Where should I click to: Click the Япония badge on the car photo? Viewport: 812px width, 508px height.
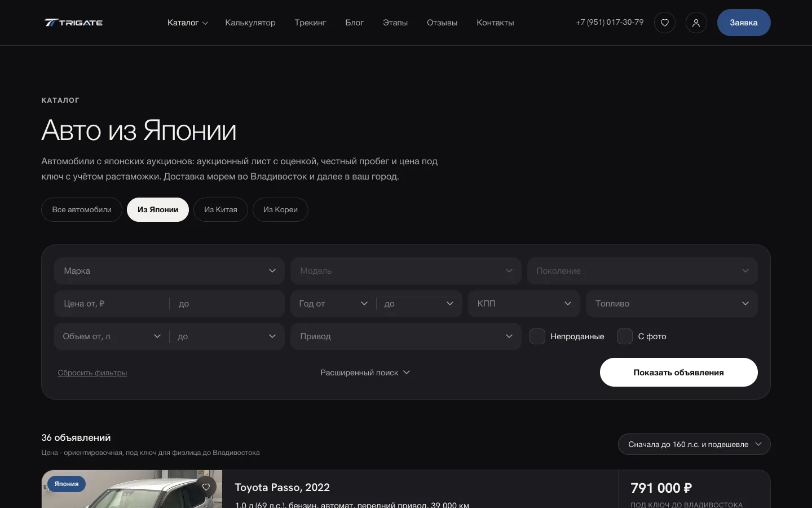[x=67, y=484]
